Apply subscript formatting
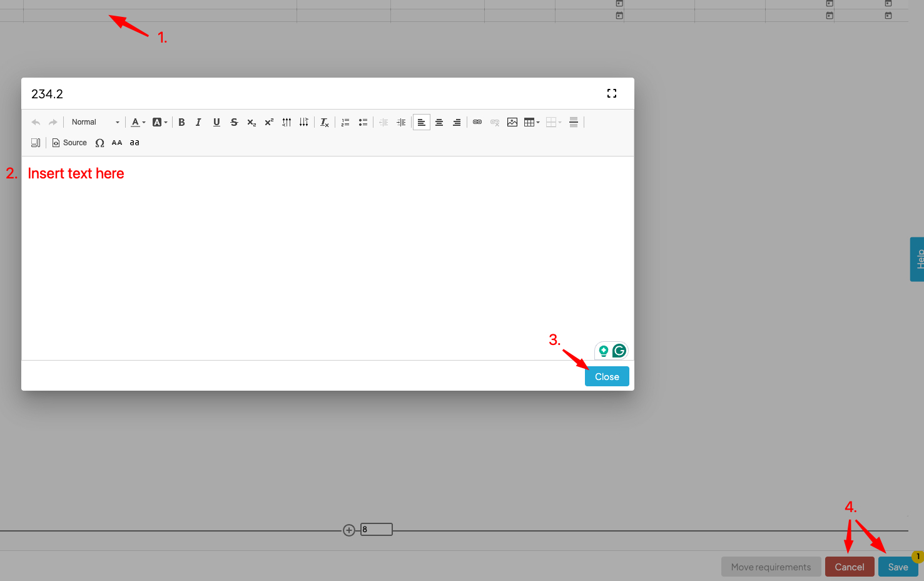The height and width of the screenshot is (581, 924). 251,122
